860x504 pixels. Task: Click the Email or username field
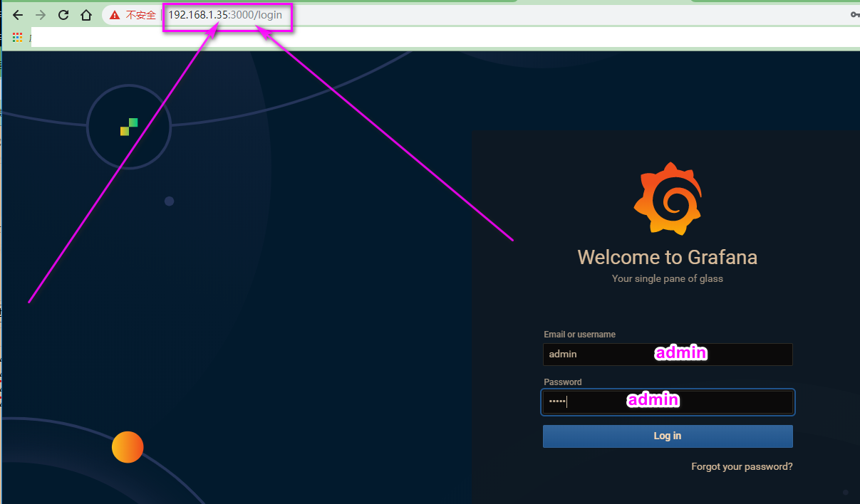tap(668, 354)
